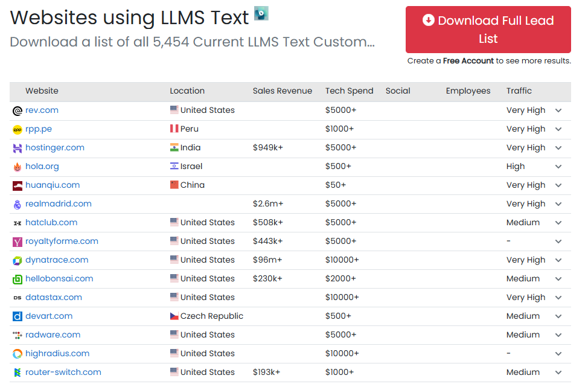Click the radware.com dotted favicon
The height and width of the screenshot is (384, 588).
(x=18, y=335)
